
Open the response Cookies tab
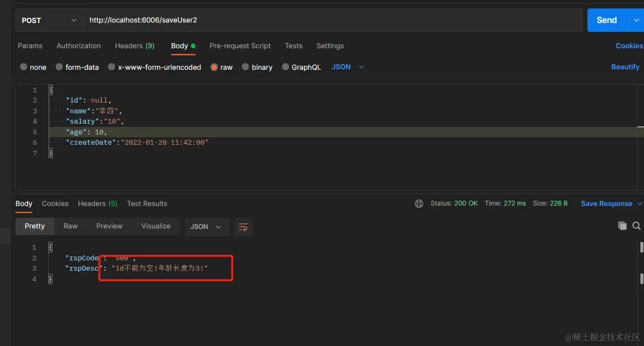(55, 204)
